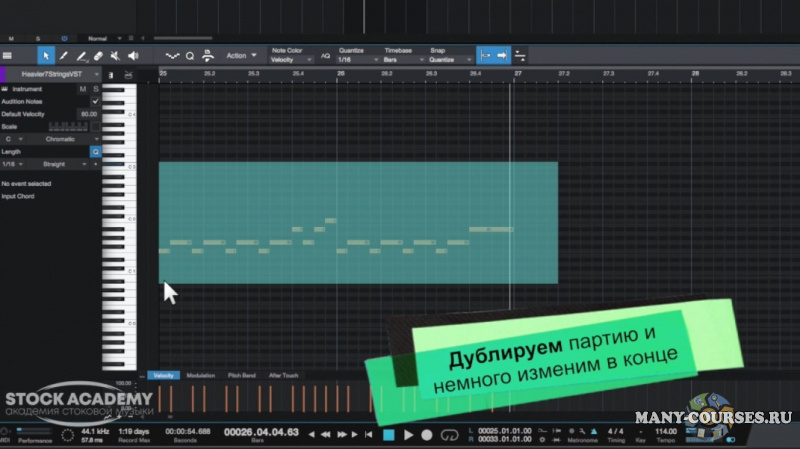Viewport: 800px width, 449px height.
Task: Click bar 26 on the timeline ruler
Action: (x=341, y=73)
